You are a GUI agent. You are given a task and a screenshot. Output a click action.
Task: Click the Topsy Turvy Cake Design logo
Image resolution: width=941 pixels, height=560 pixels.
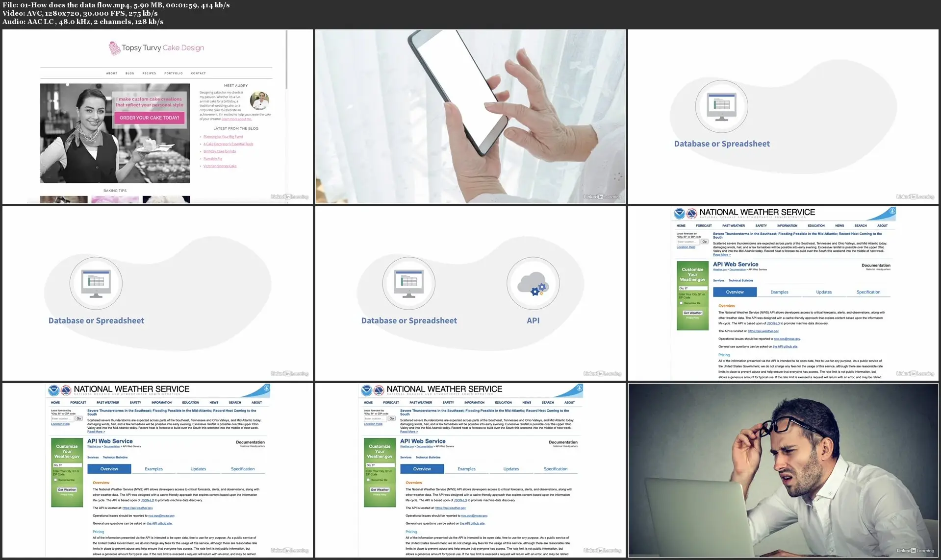click(x=156, y=48)
